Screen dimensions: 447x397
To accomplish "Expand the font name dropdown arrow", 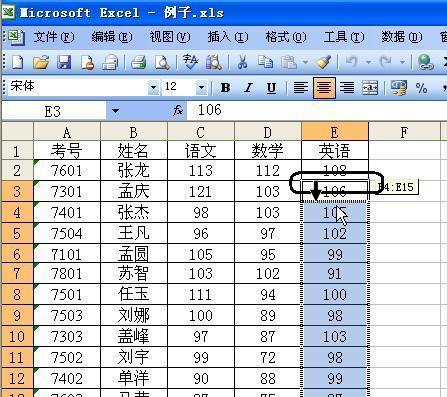I will tap(153, 88).
